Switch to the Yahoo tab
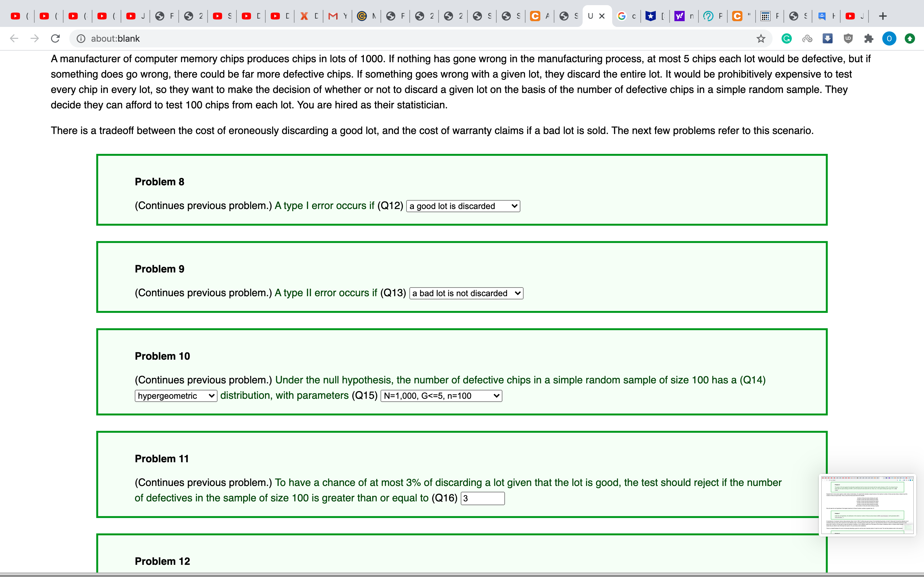Screen dimensions: 924x577 coord(680,16)
